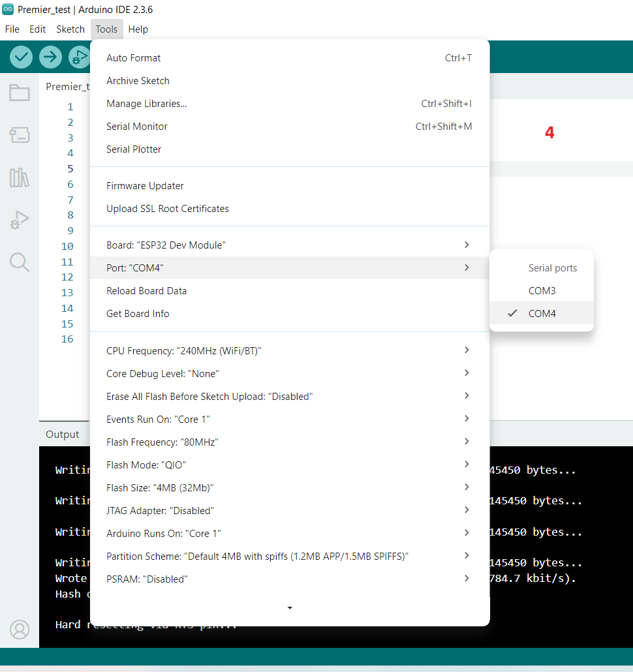Open the Boards Manager sidebar icon
633x672 pixels.
point(20,135)
